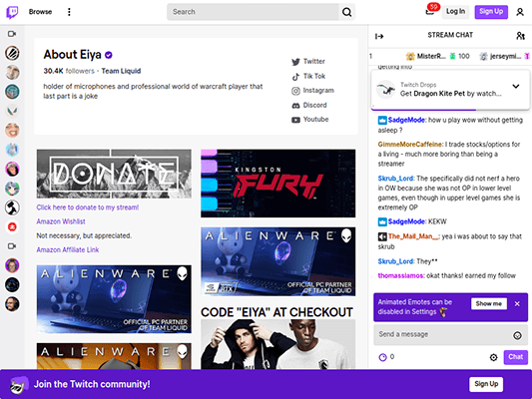Click the verified badge next to About Eiya
The image size is (532, 399).
[109, 55]
